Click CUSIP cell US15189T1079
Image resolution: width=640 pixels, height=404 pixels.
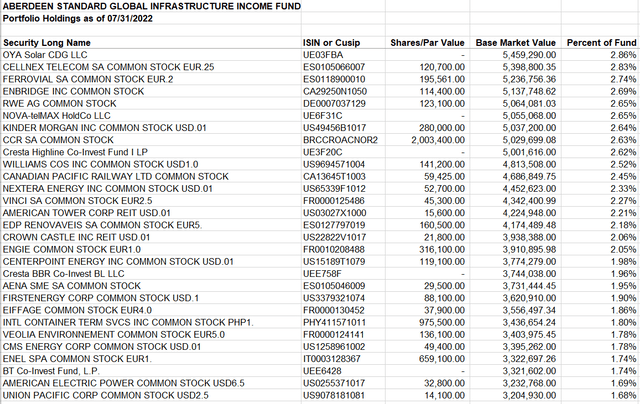click(x=334, y=262)
